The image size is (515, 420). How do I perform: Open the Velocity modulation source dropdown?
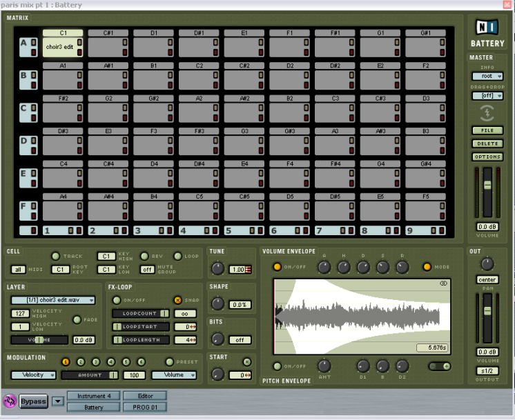(33, 375)
